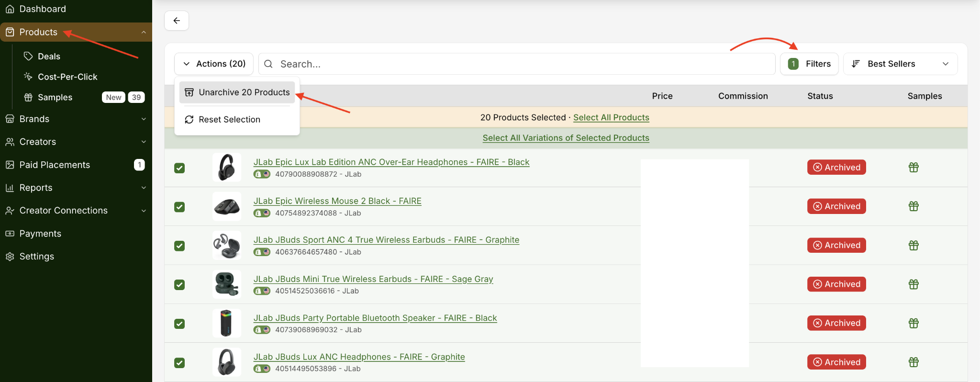
Task: Click the back arrow button
Action: click(177, 21)
